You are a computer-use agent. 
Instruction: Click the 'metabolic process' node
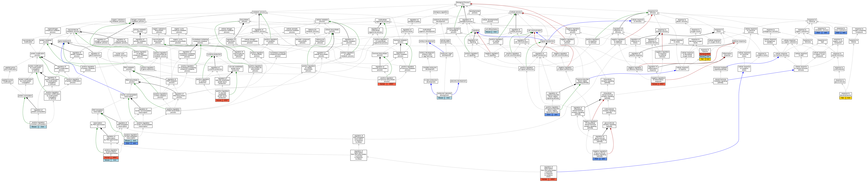click(x=259, y=12)
